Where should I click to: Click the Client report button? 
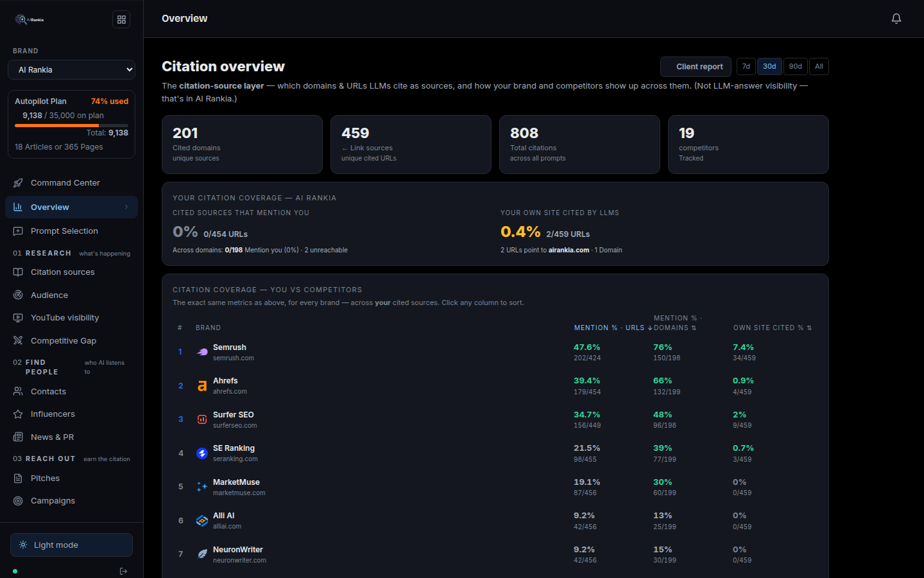pos(697,67)
